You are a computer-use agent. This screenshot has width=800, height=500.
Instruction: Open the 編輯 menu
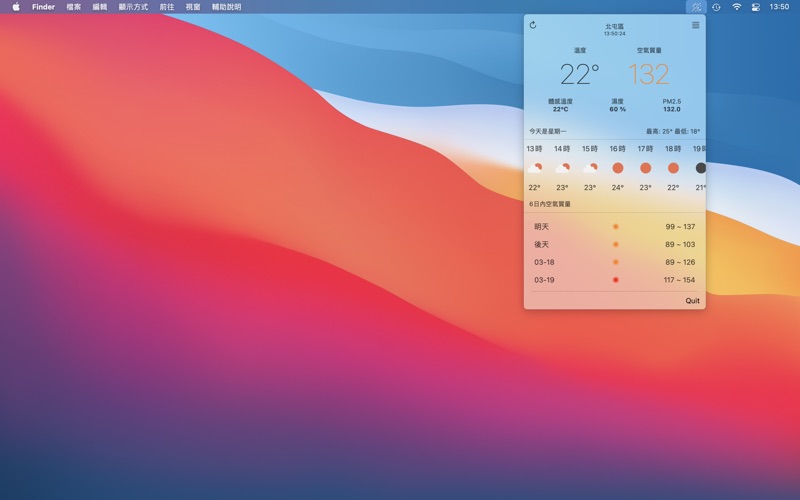99,7
